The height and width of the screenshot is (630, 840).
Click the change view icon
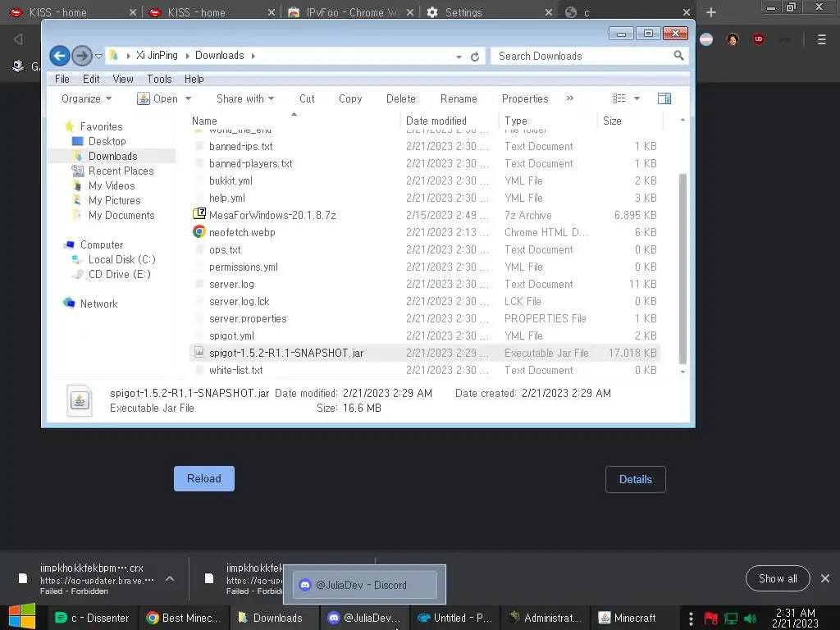click(x=619, y=98)
